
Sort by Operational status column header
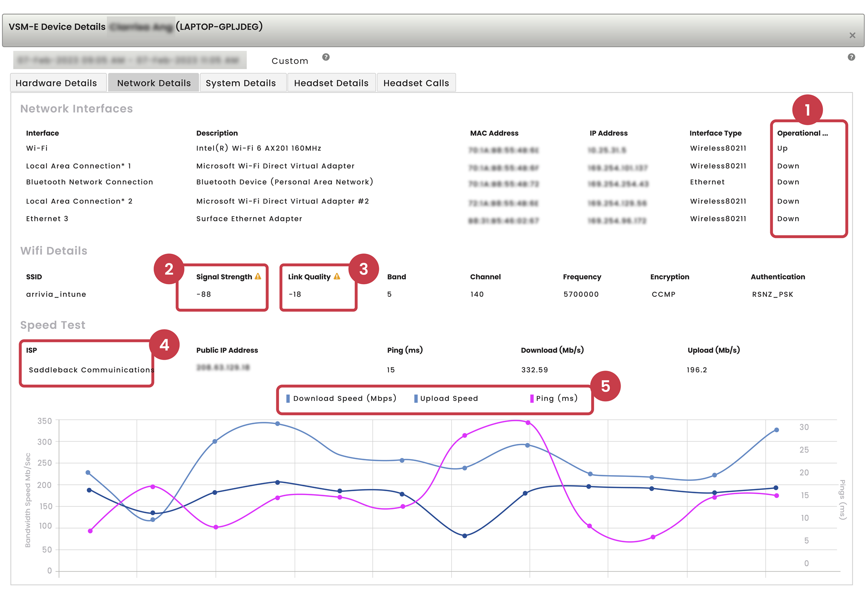point(802,133)
